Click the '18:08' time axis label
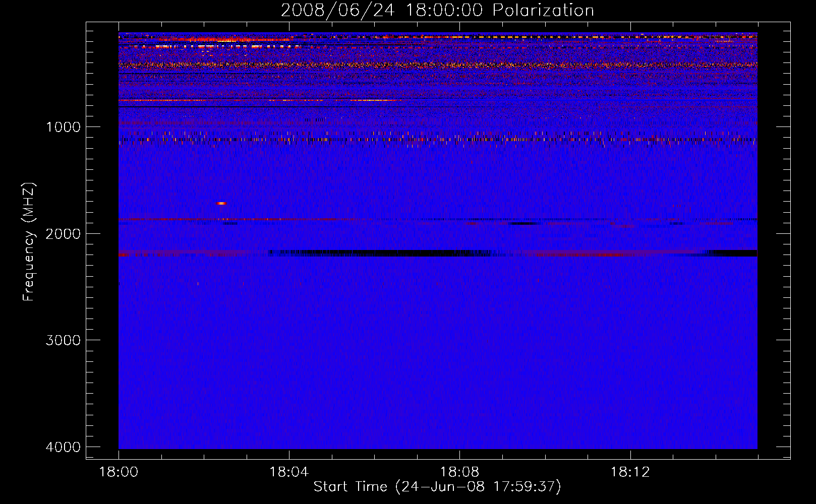Screen dimensions: 816x504 (459, 472)
